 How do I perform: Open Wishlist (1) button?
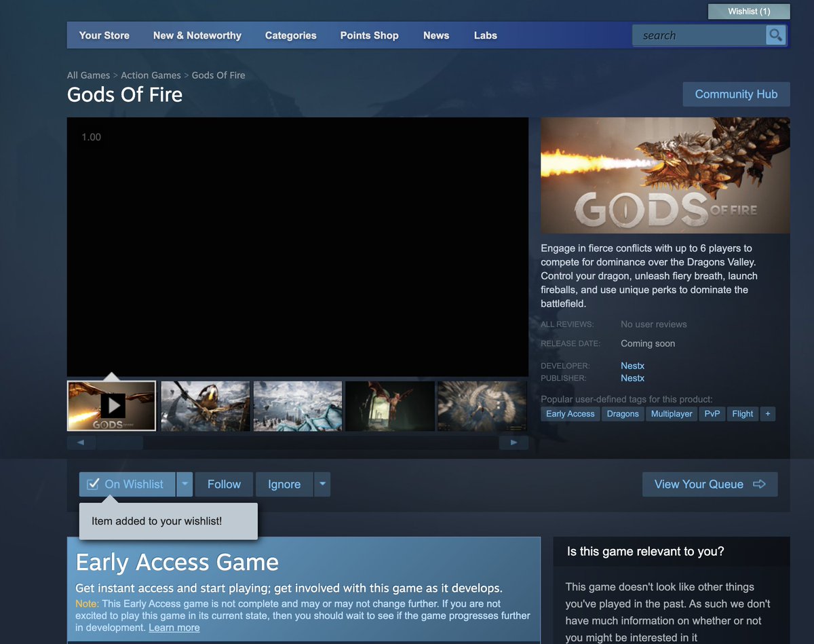tap(749, 12)
